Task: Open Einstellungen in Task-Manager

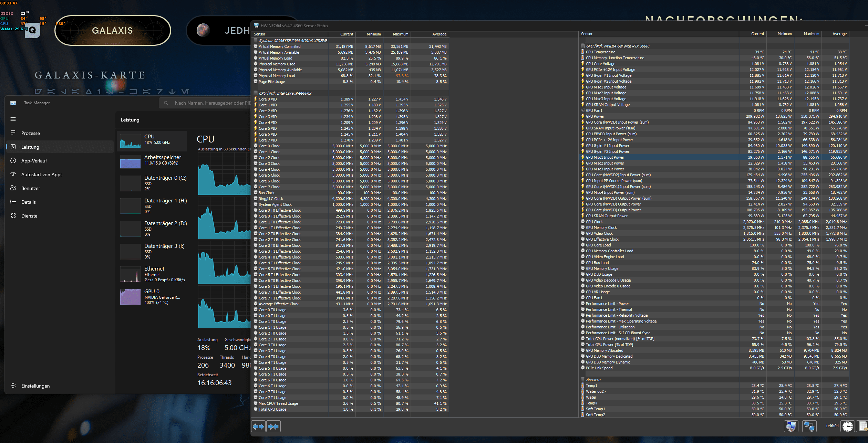Action: 60,386
